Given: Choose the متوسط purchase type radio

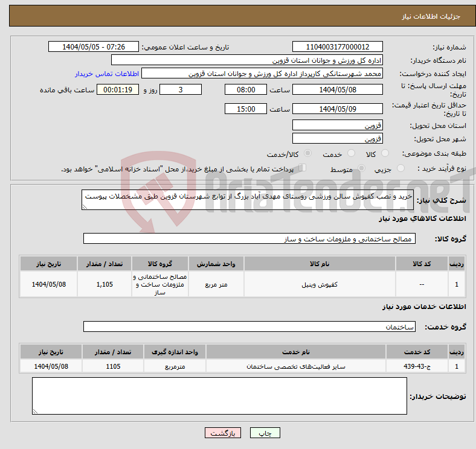Looking at the screenshot, I should pyautogui.click(x=361, y=169).
